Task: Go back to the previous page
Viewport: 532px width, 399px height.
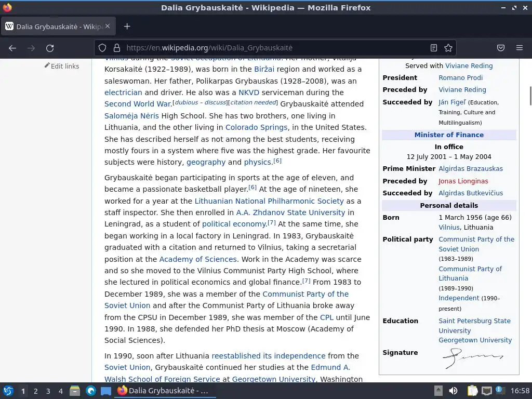Action: [x=12, y=48]
